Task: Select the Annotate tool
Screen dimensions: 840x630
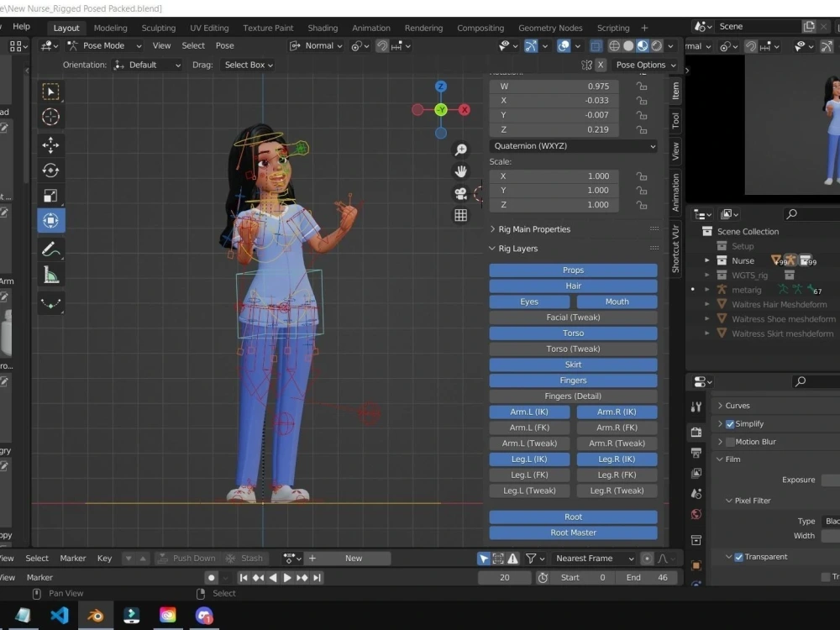Action: tap(51, 249)
